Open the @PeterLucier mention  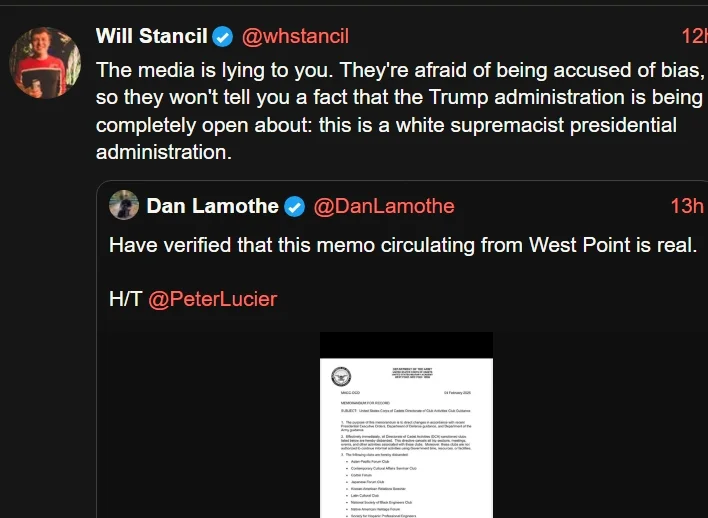point(212,299)
